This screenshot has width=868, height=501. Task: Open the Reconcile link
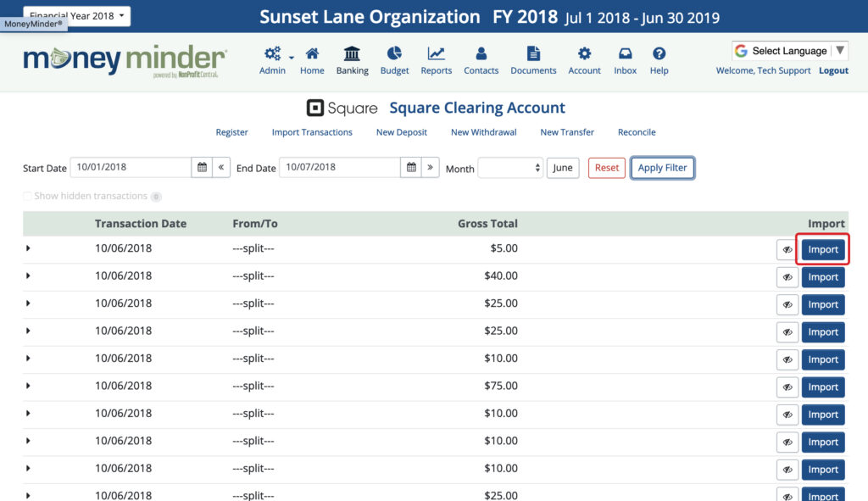click(637, 132)
